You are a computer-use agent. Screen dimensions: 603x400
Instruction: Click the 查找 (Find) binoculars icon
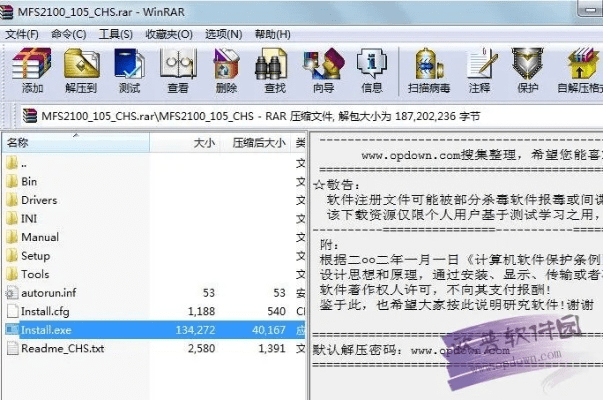272,64
